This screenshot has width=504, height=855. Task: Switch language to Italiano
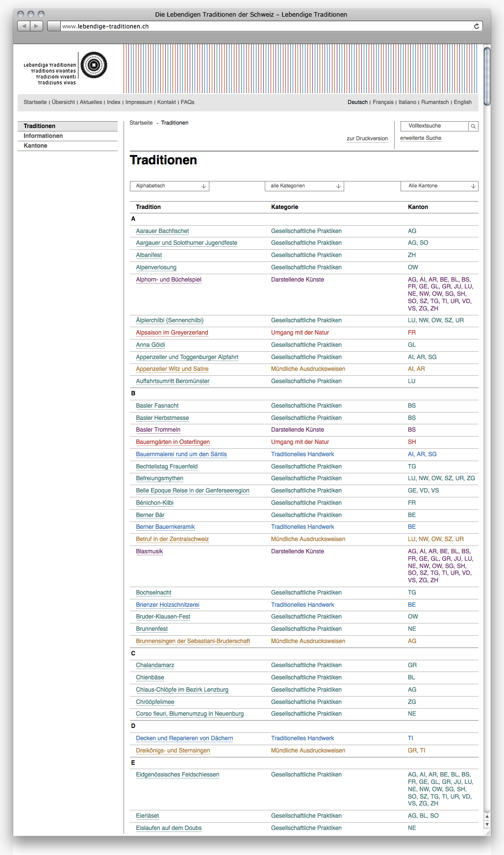(407, 102)
